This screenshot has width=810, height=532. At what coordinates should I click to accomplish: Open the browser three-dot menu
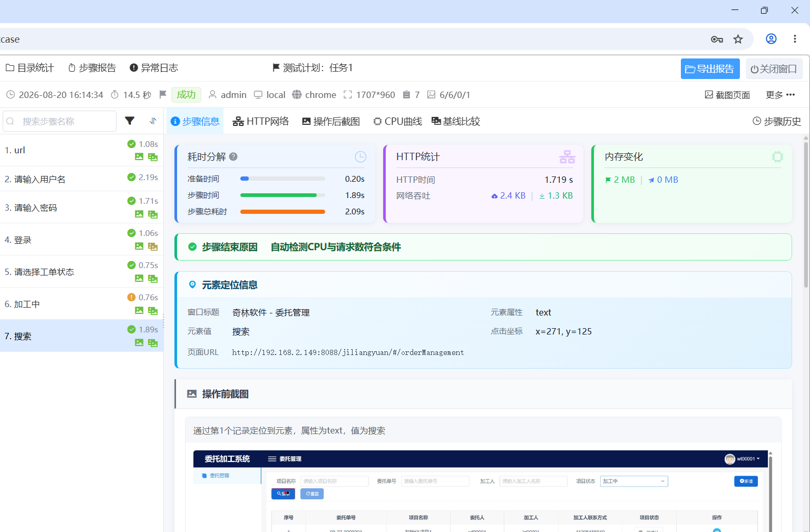click(x=795, y=38)
